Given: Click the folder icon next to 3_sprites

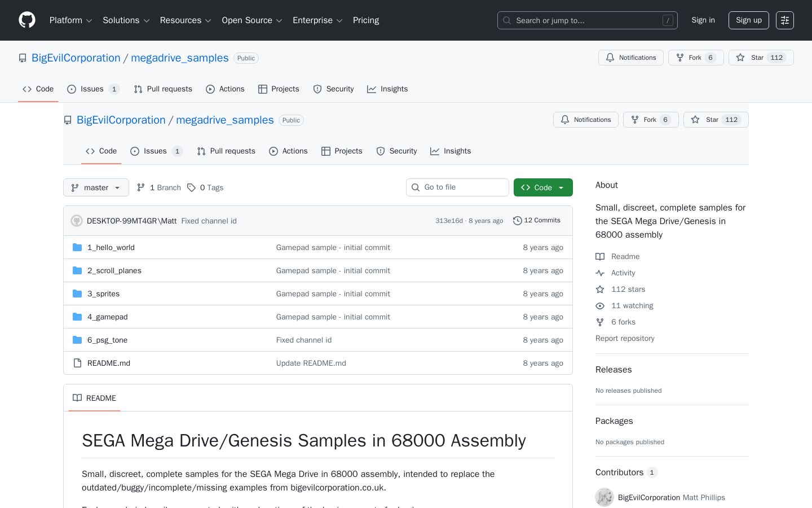Looking at the screenshot, I should click(77, 294).
